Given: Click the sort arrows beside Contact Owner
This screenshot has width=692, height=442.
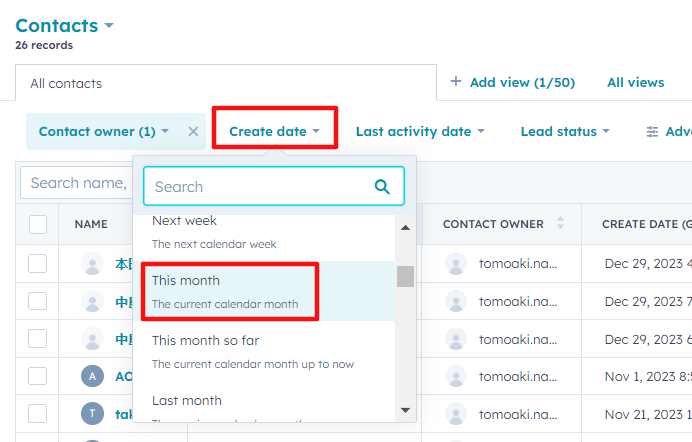Looking at the screenshot, I should [560, 224].
